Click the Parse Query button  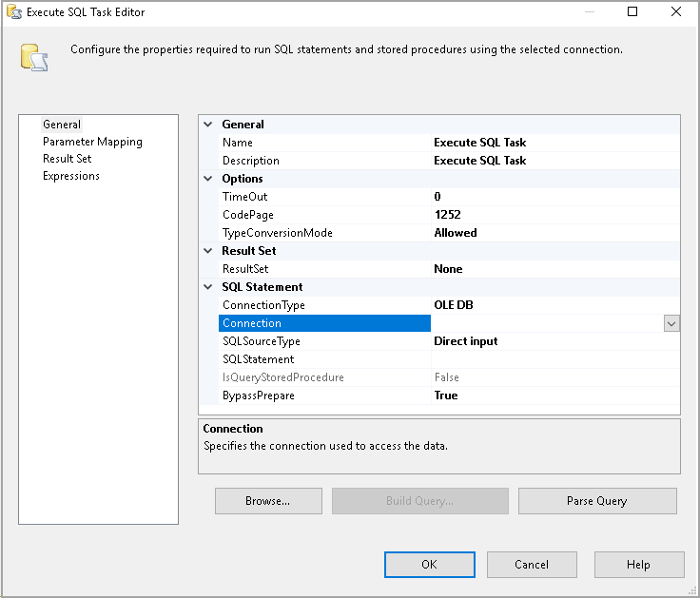click(597, 501)
